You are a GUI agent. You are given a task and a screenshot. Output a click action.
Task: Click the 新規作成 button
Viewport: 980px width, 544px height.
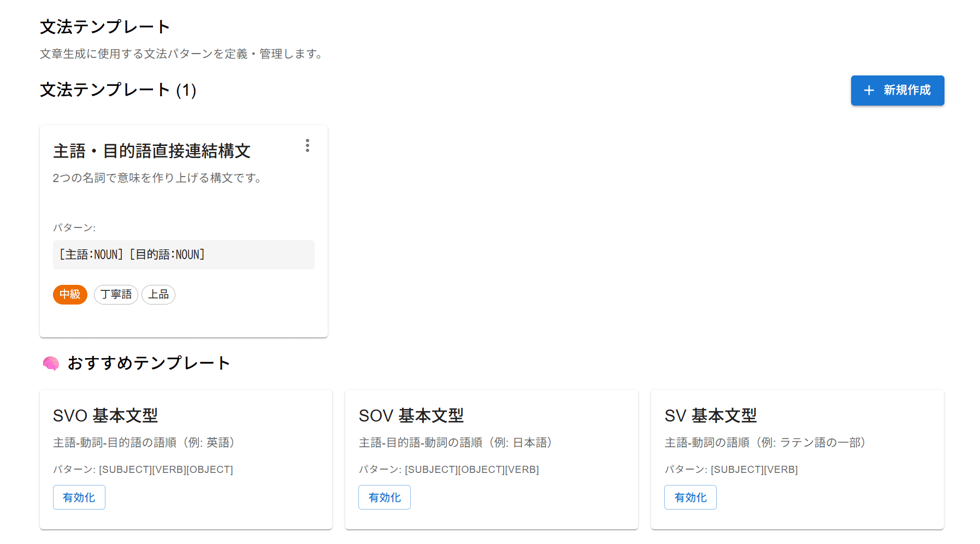[897, 91]
